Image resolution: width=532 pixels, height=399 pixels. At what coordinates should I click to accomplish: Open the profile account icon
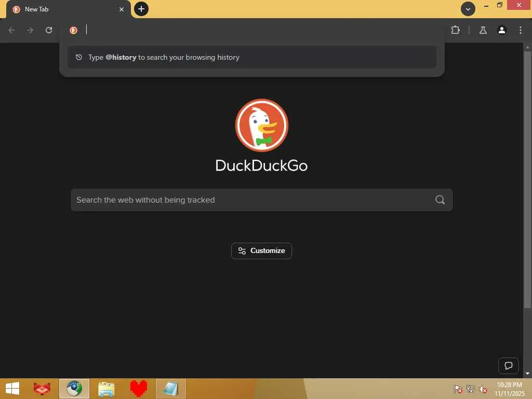click(502, 30)
